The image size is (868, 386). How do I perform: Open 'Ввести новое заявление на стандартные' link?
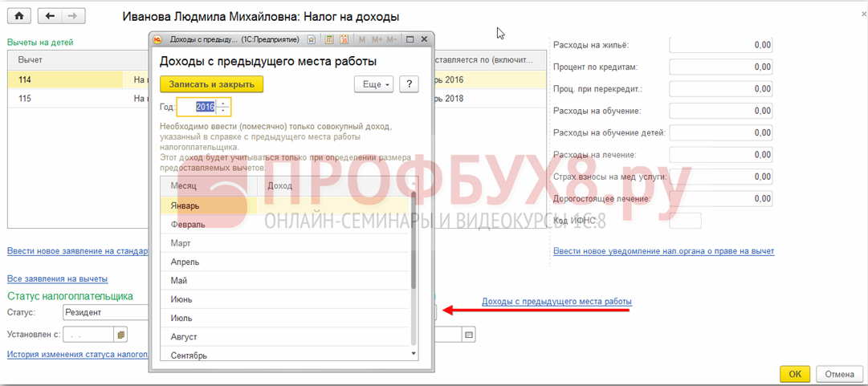click(78, 251)
